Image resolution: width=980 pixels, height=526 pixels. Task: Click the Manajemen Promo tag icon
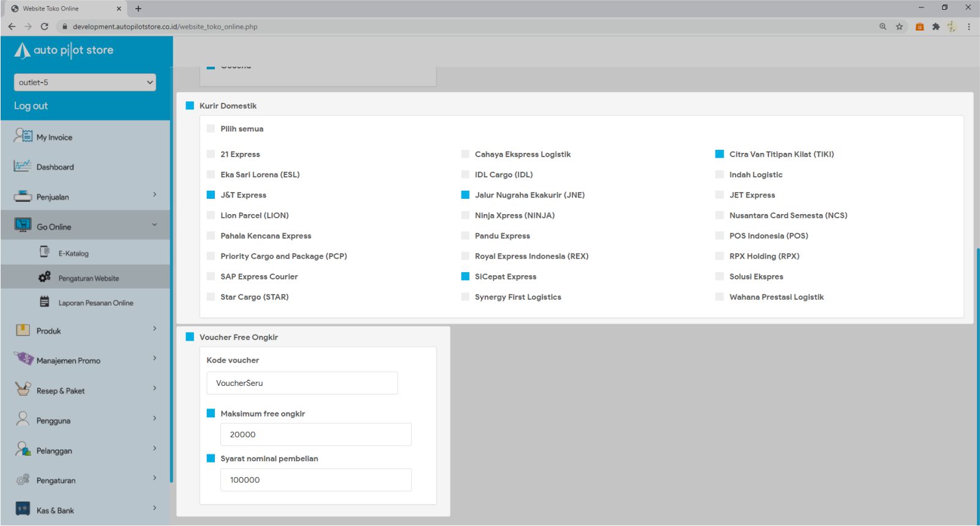(x=23, y=358)
